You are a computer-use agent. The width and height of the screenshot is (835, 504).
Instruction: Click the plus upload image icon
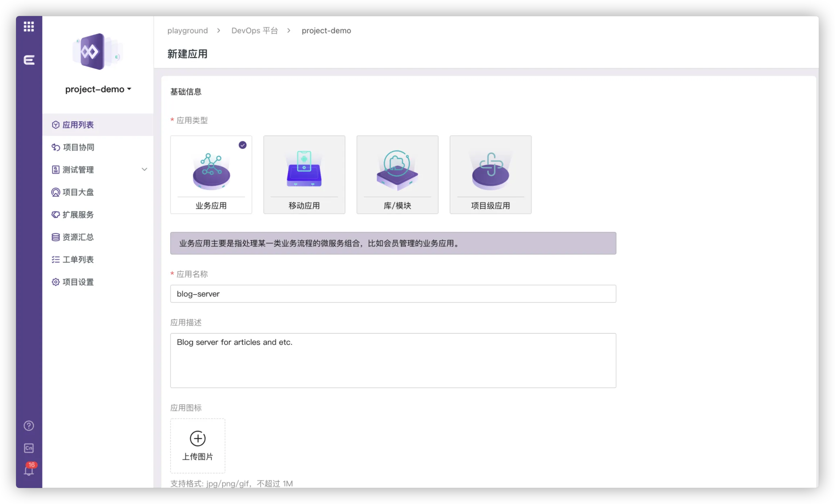[x=198, y=439]
